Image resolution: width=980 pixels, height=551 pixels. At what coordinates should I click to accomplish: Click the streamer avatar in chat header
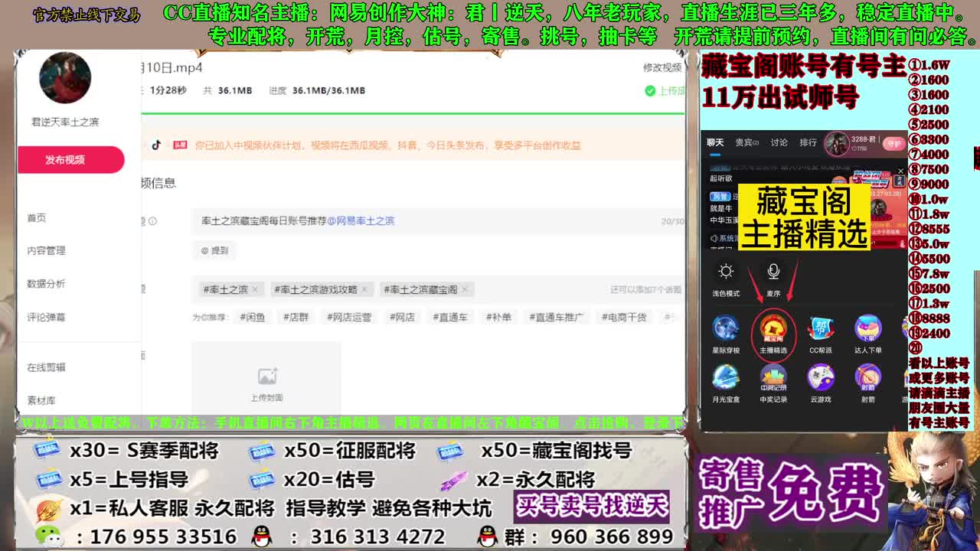point(837,142)
